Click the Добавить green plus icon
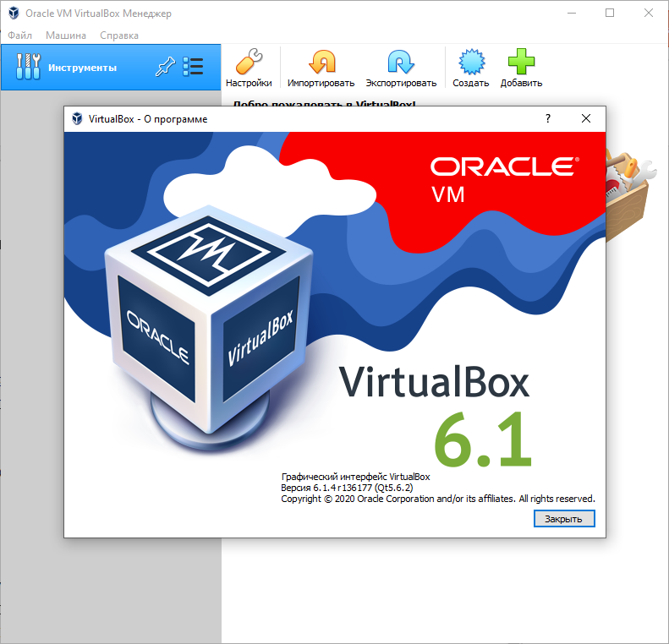Image resolution: width=669 pixels, height=644 pixels. click(x=521, y=62)
